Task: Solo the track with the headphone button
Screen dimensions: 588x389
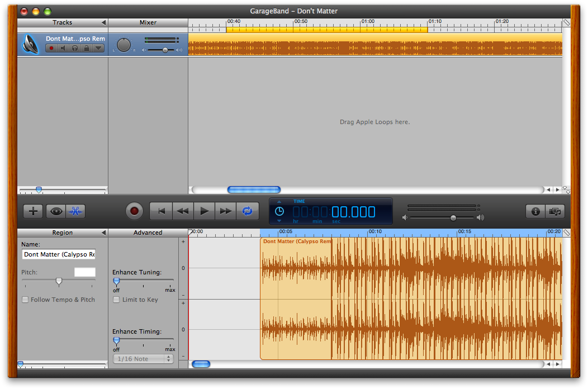Action: point(75,49)
